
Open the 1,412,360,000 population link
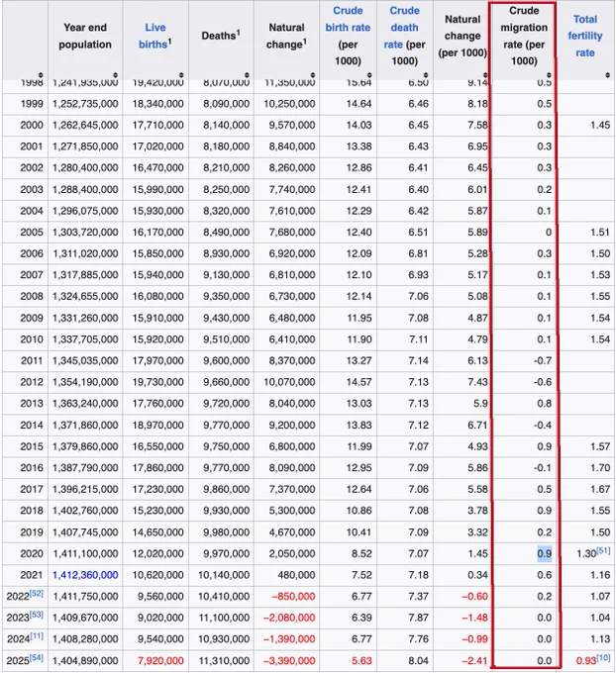(x=85, y=575)
